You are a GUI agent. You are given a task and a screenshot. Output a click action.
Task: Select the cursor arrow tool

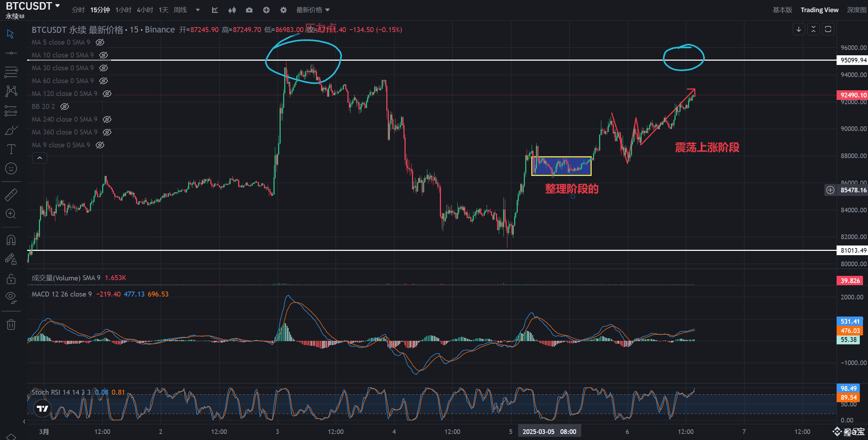point(10,34)
